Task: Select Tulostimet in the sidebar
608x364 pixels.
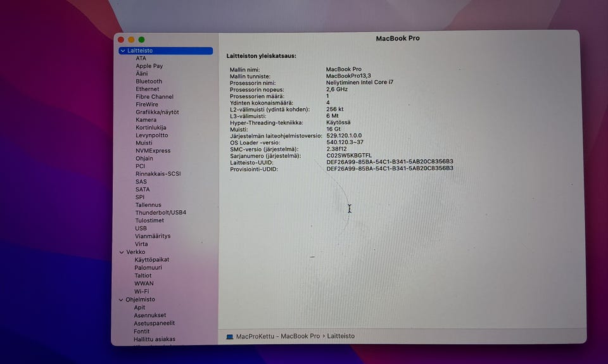Action: click(x=149, y=220)
